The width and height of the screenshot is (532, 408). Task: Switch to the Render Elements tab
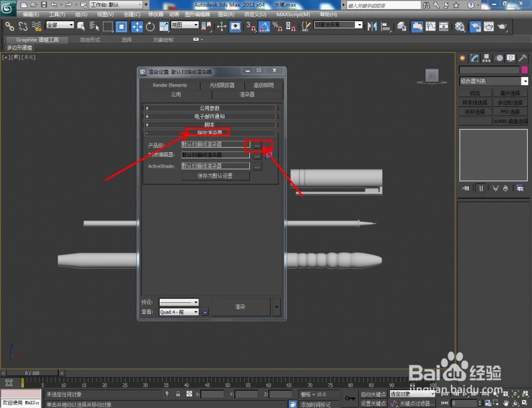coord(169,85)
